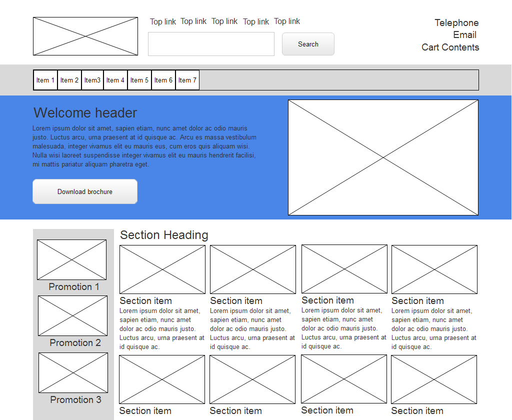Click the fifth Top link
This screenshot has width=512, height=420.
pyautogui.click(x=287, y=21)
